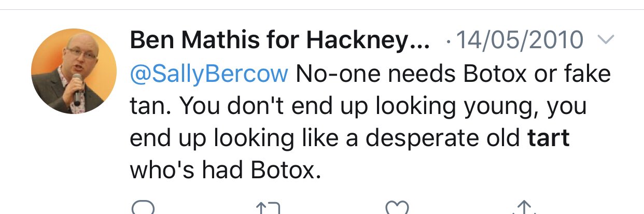
Task: Expand the tweet options chevron
Action: pyautogui.click(x=606, y=39)
